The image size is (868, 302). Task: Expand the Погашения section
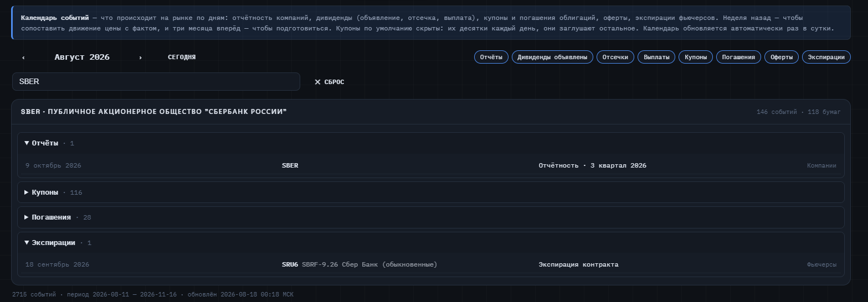click(x=431, y=217)
